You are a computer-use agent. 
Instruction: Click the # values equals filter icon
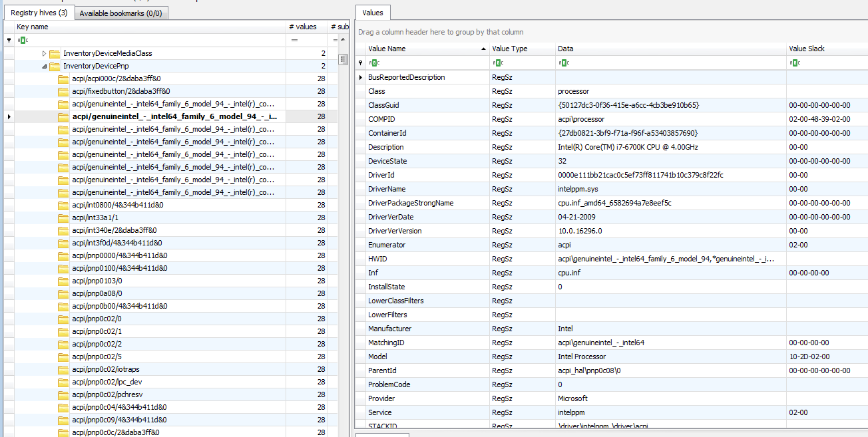click(x=294, y=41)
